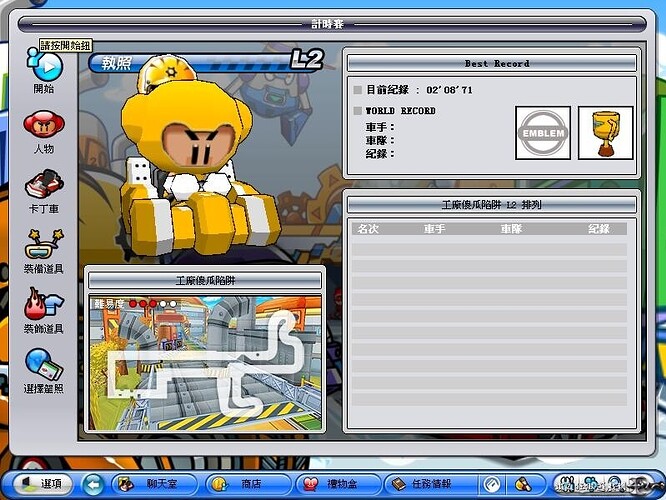Click the 目前紀錄 02'08'71 time text
This screenshot has width=666, height=500.
coord(419,90)
